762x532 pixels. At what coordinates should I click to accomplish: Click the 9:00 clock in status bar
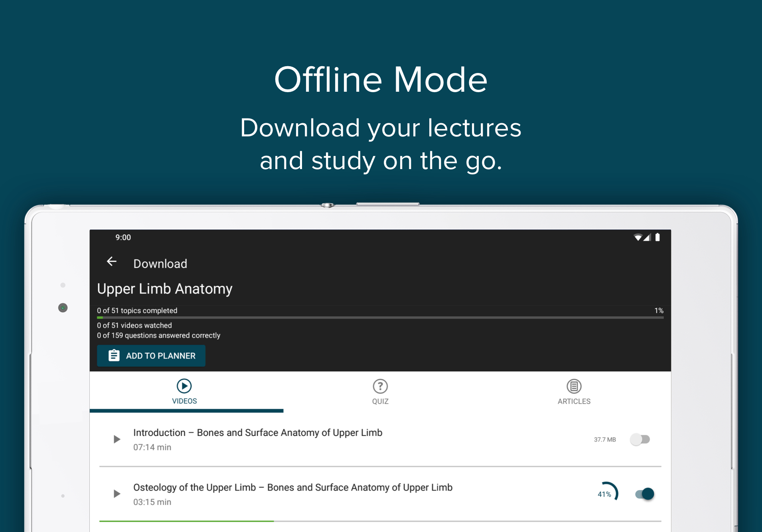pyautogui.click(x=123, y=237)
